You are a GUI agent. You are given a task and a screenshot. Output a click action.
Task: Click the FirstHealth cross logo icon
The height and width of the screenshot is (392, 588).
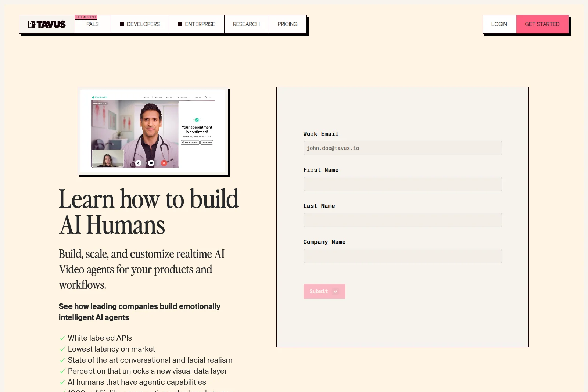[x=93, y=97]
